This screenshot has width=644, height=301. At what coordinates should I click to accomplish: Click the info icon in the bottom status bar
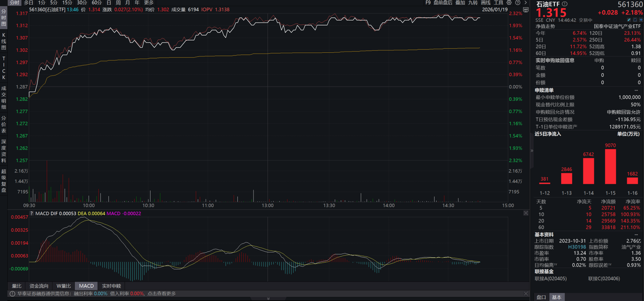point(11,293)
